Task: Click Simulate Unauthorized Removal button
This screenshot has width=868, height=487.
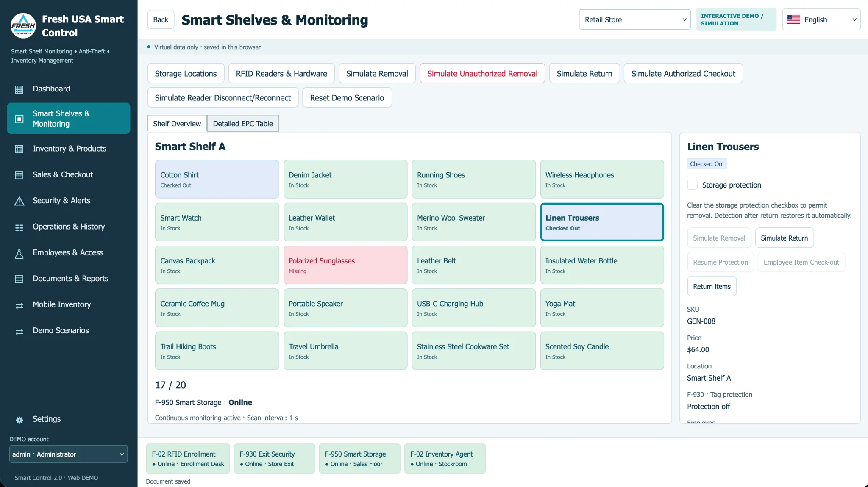Action: coord(482,73)
